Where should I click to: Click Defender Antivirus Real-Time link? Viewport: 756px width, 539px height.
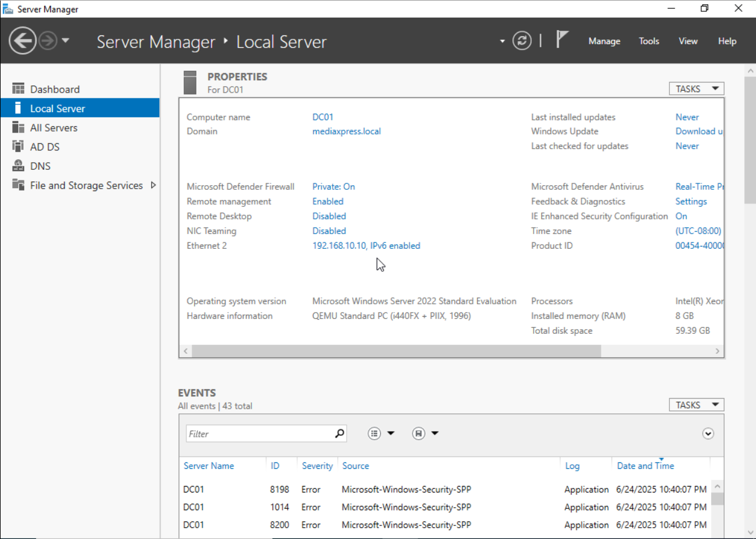coord(699,186)
